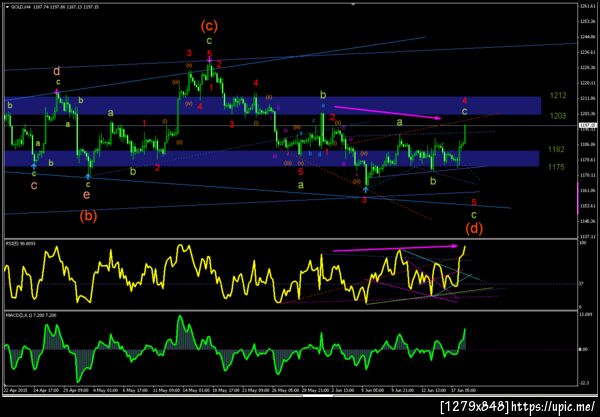Click the RSI scale value 37
600x417 pixels.
coord(580,284)
